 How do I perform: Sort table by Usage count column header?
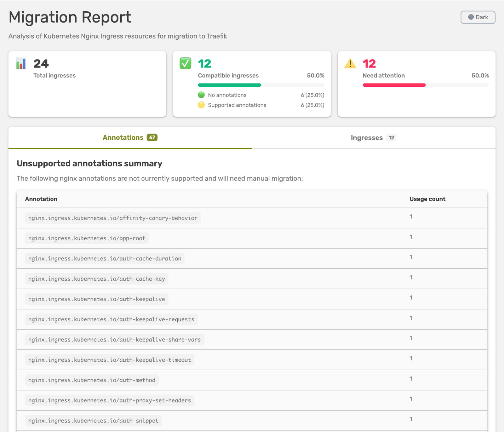pyautogui.click(x=427, y=199)
